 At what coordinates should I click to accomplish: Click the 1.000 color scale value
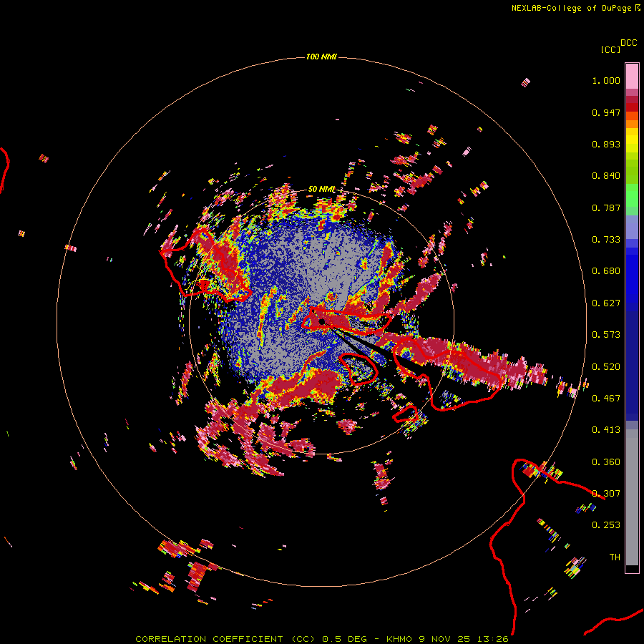(x=606, y=80)
